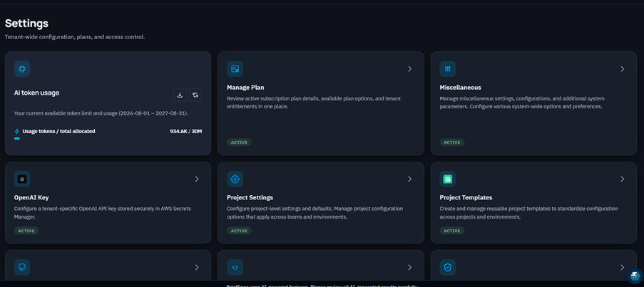This screenshot has height=287, width=644.
Task: Click the ACTIVE badge on Project Settings
Action: (x=239, y=231)
